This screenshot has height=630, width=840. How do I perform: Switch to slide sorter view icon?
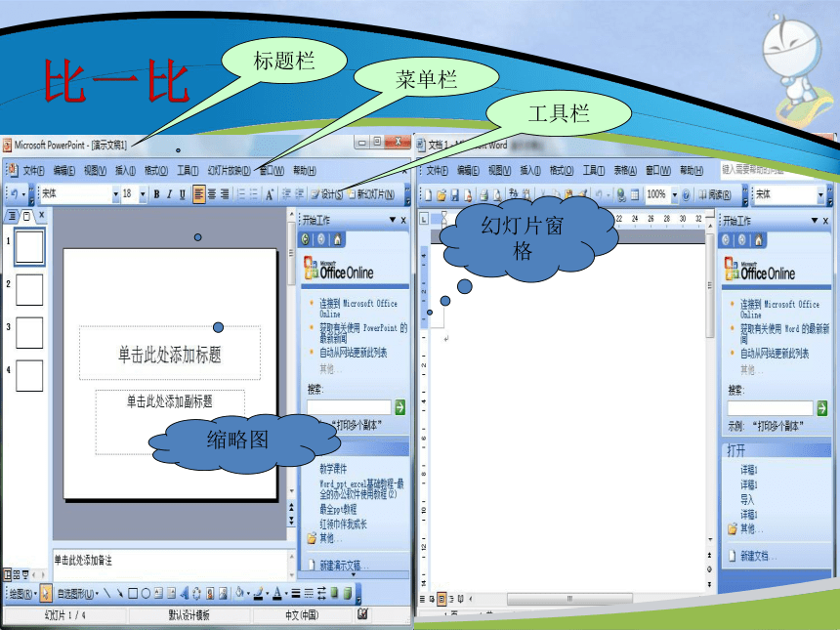click(x=17, y=575)
